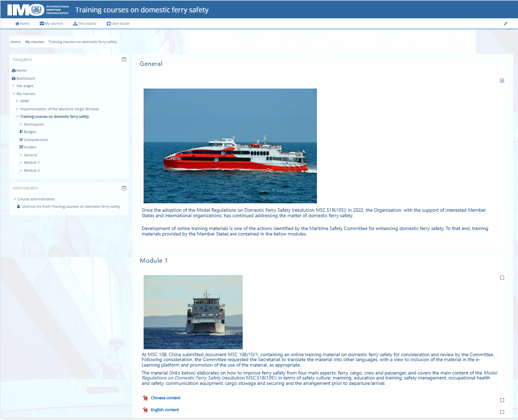Screen dimensions: 518x420
Task: Open the User Guide menu item
Action: click(118, 23)
